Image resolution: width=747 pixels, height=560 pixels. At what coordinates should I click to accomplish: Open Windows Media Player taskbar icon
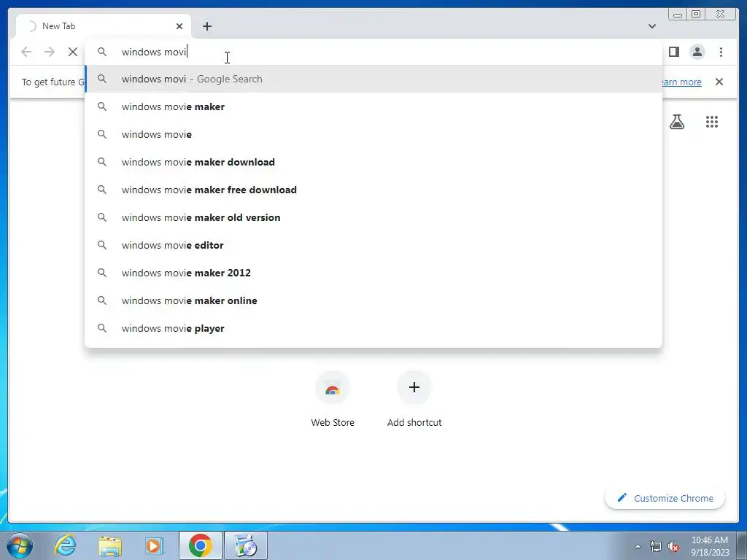(x=153, y=545)
